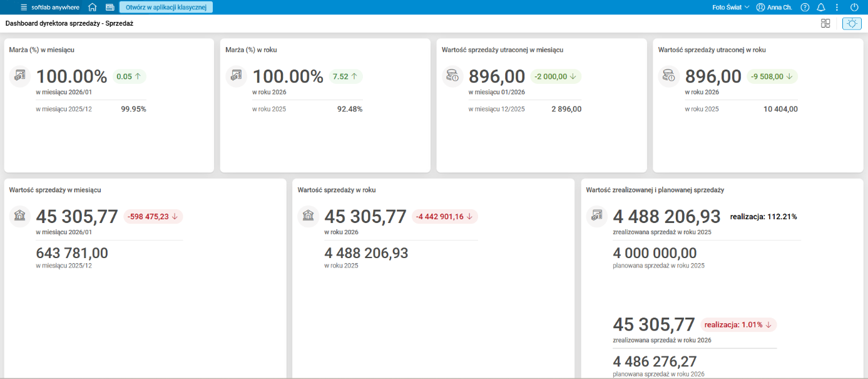
Task: Click the 2 896,00 value
Action: coord(566,109)
